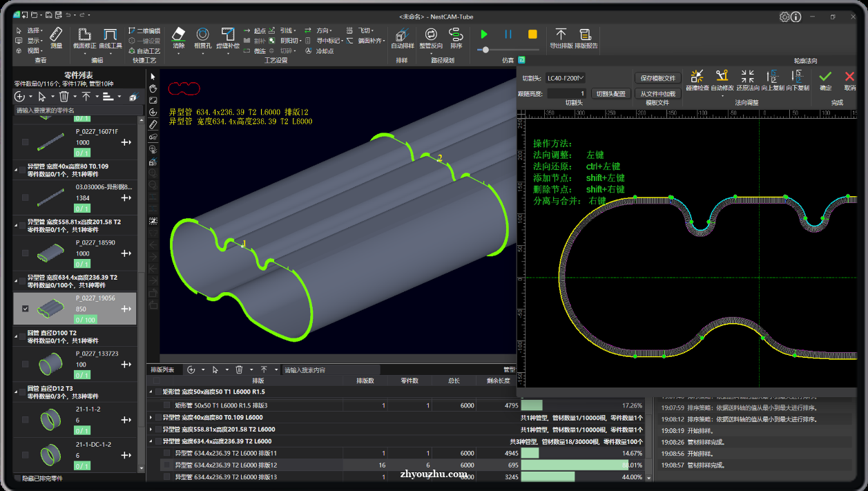Click the add part plus icon in parts list
This screenshot has height=491, width=868.
pos(19,97)
